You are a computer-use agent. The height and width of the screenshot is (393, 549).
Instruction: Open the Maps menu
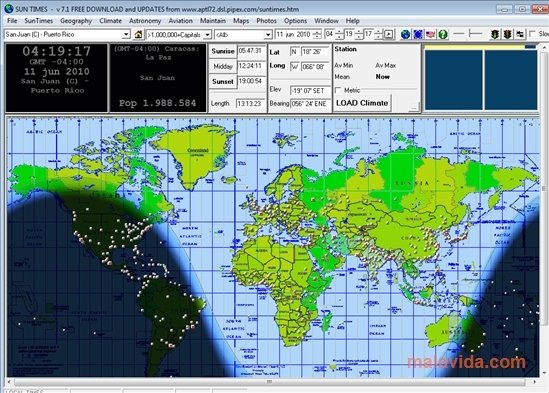point(241,21)
